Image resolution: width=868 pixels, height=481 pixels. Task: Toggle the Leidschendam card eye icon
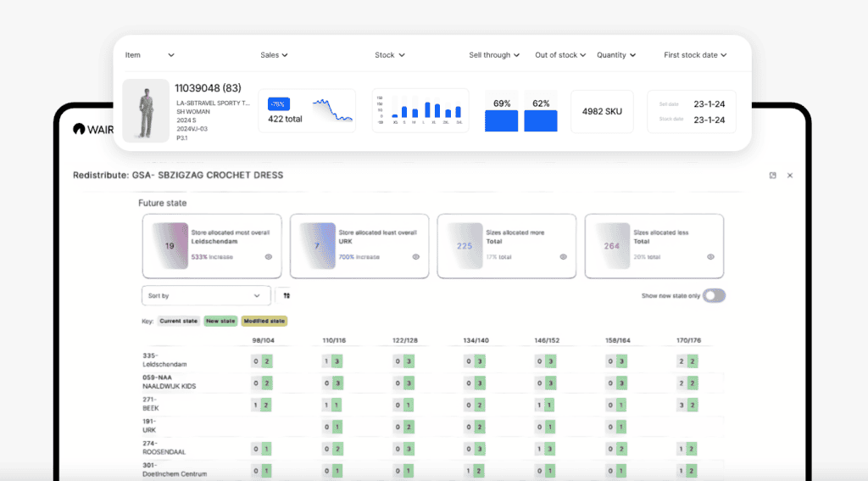(x=269, y=256)
